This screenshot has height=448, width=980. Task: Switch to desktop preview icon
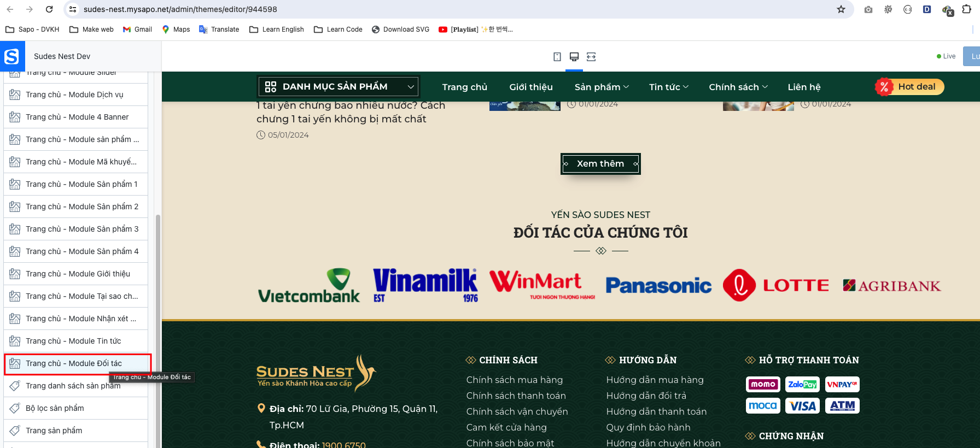574,57
